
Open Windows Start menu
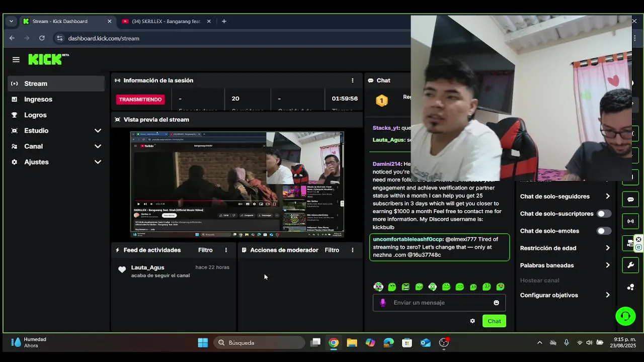point(203,343)
